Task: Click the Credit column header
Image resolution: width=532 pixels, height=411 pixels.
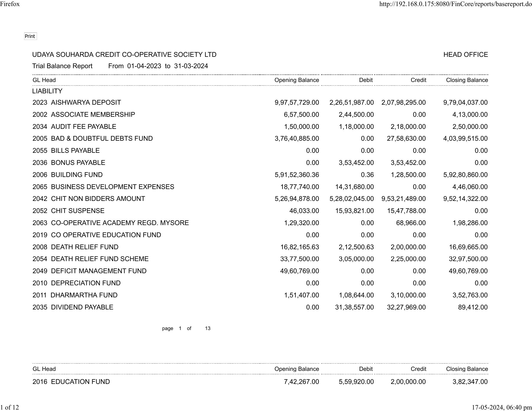Action: [x=418, y=80]
